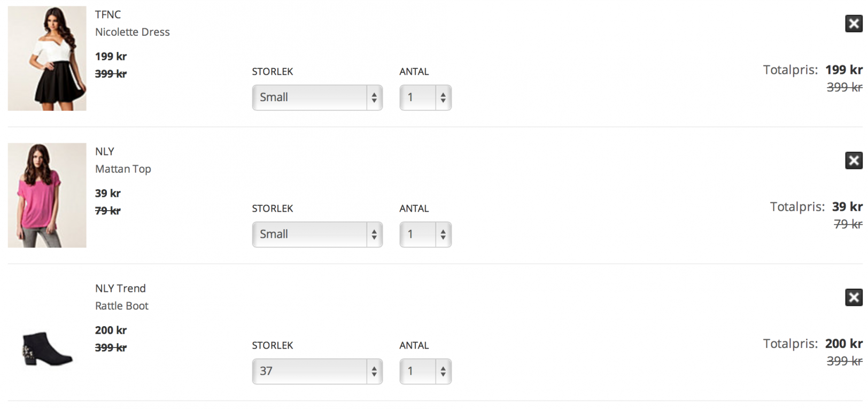The height and width of the screenshot is (409, 868).
Task: Delete the Rattle Boot from cart
Action: tap(854, 297)
